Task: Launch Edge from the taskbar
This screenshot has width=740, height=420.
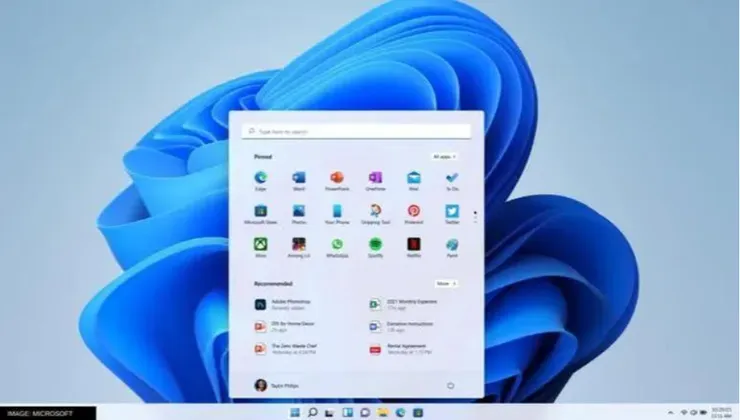Action: tap(400, 412)
